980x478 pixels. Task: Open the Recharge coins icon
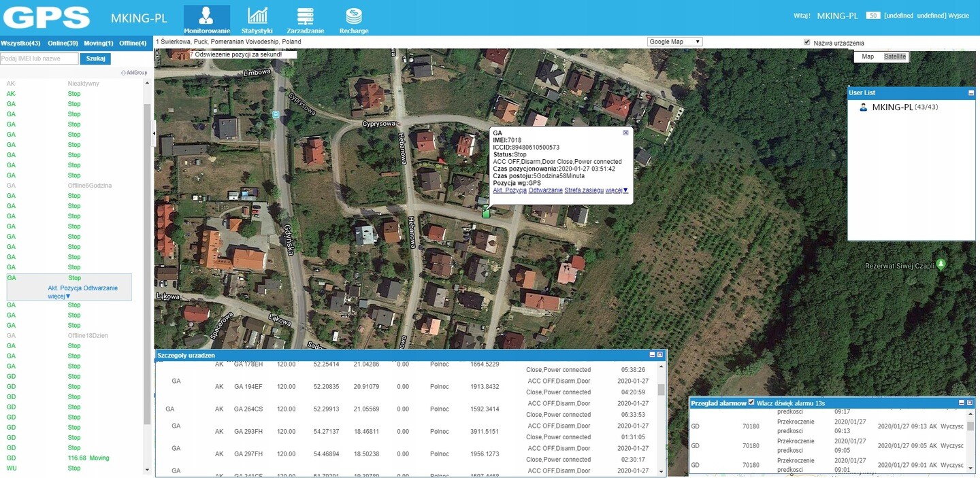(x=353, y=16)
